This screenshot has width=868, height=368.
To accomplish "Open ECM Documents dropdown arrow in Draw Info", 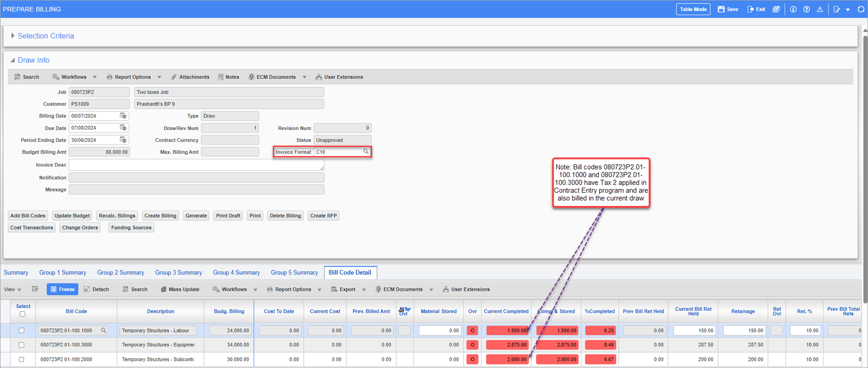I will click(x=304, y=77).
